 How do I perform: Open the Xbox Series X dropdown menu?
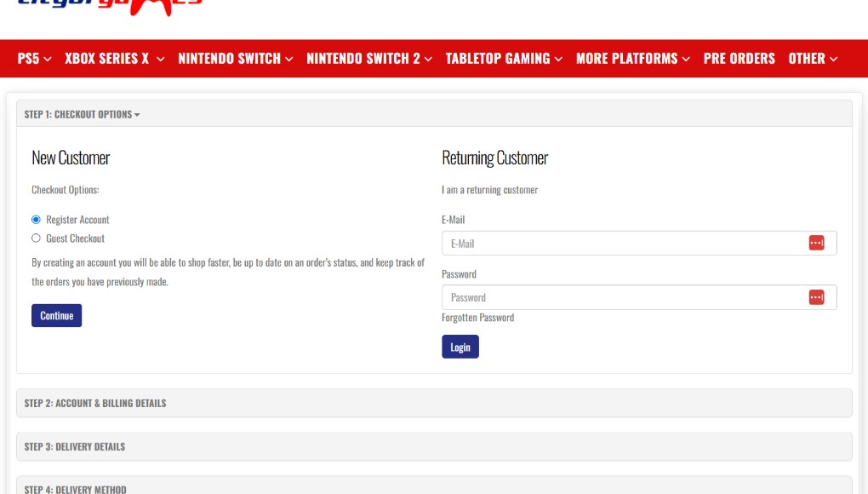[x=115, y=58]
